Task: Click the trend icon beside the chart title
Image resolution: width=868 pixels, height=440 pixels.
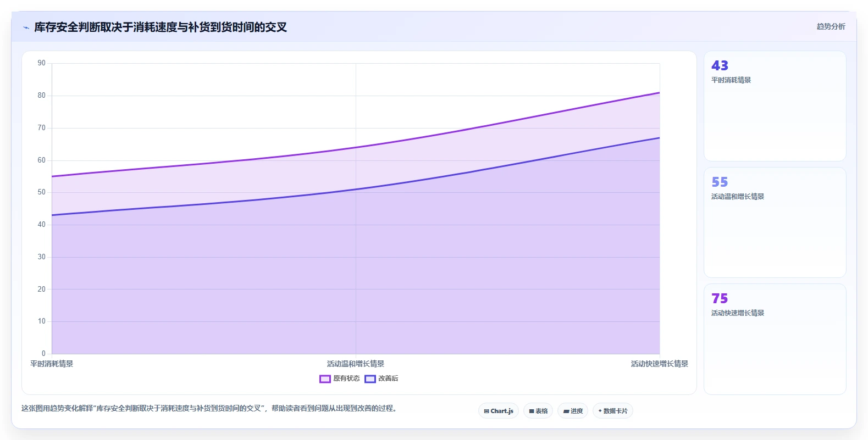Action: (x=26, y=27)
